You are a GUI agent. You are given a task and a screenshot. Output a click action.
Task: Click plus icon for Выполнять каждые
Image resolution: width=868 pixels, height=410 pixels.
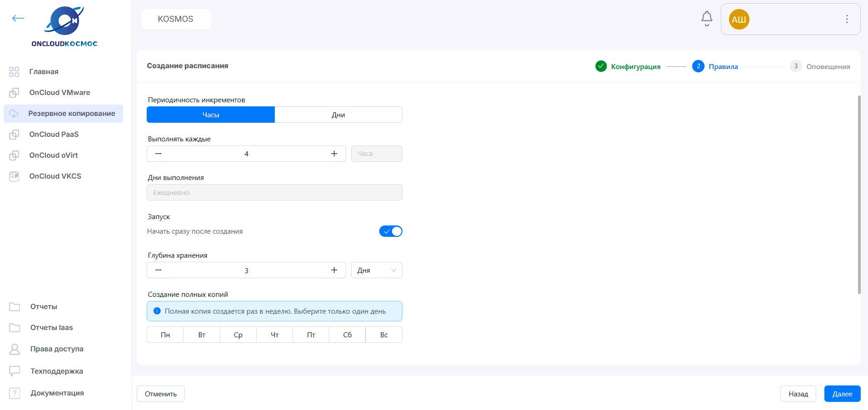click(334, 154)
